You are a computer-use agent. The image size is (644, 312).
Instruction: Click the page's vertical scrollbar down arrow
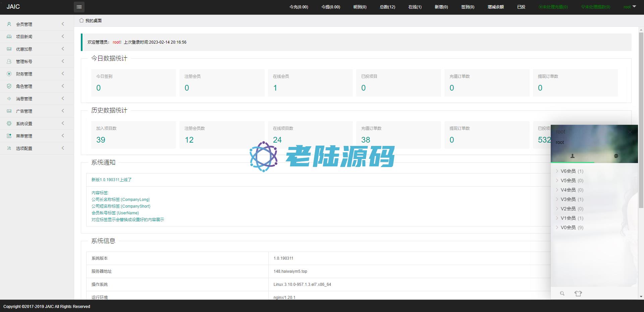[x=641, y=297]
